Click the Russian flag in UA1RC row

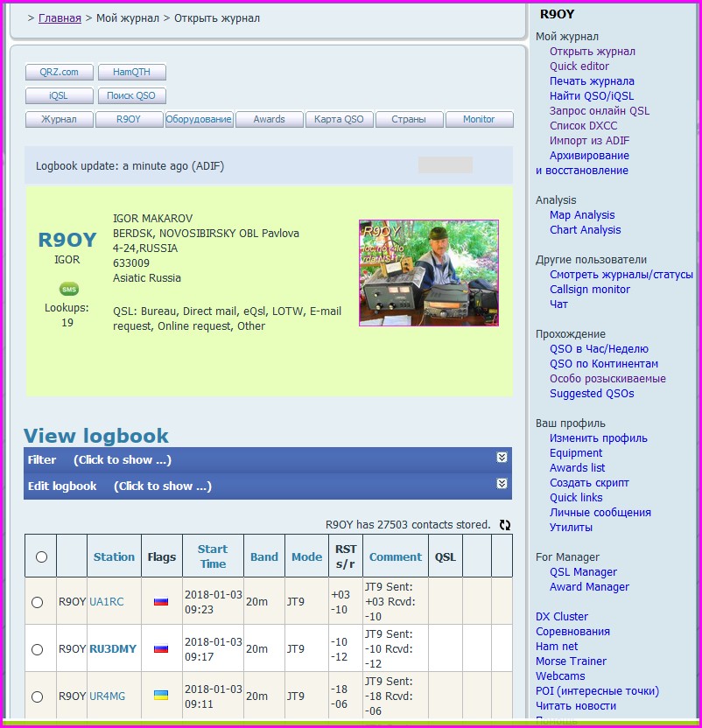coord(161,602)
